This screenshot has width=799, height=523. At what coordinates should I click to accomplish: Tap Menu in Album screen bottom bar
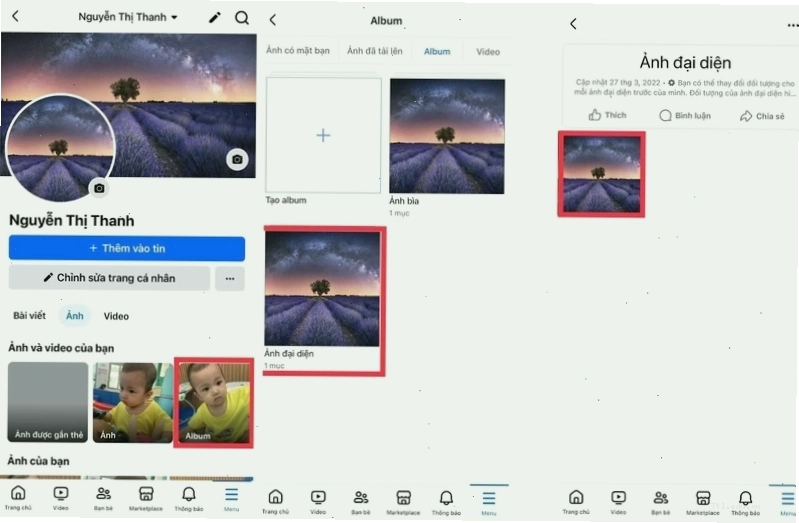489,503
